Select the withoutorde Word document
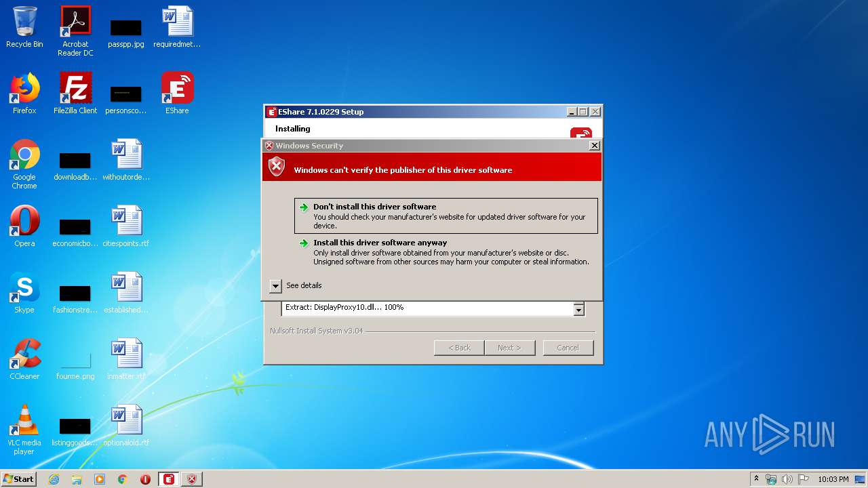 pos(126,160)
